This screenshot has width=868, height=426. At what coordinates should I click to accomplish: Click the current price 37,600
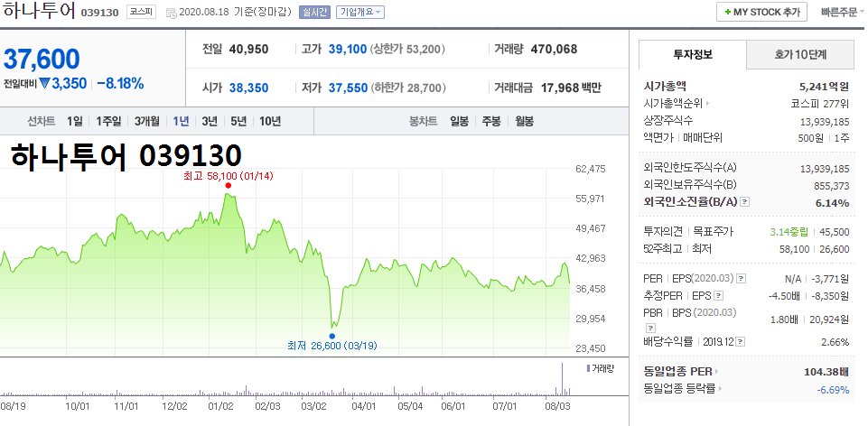pyautogui.click(x=42, y=59)
